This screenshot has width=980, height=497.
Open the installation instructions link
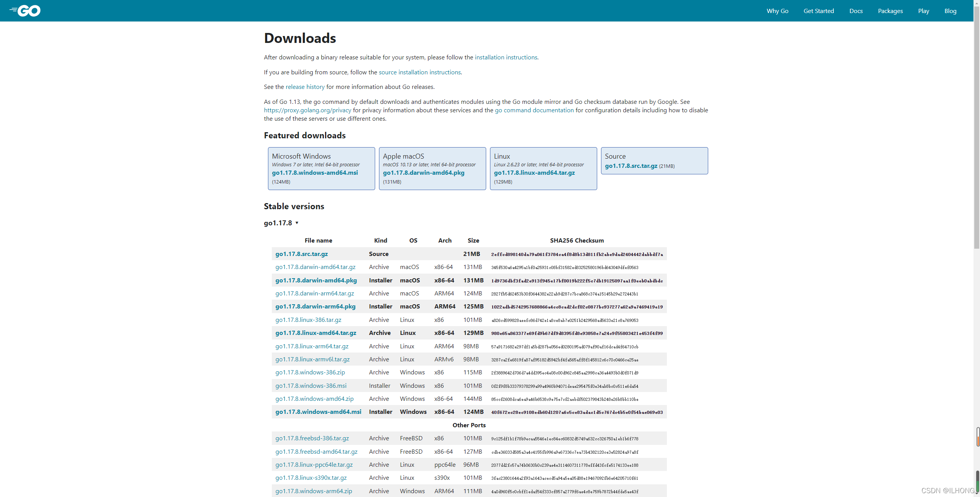point(506,57)
